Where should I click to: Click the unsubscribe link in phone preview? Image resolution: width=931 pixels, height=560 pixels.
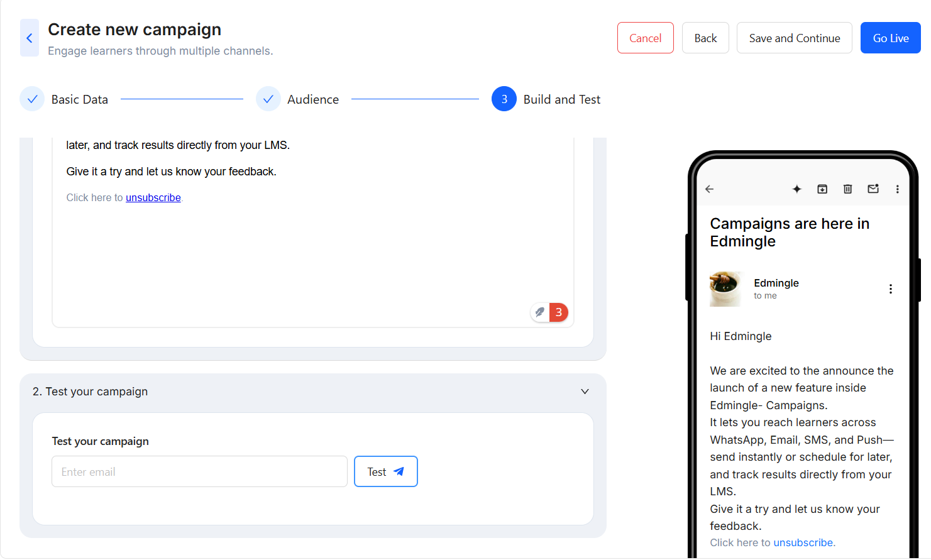coord(803,542)
